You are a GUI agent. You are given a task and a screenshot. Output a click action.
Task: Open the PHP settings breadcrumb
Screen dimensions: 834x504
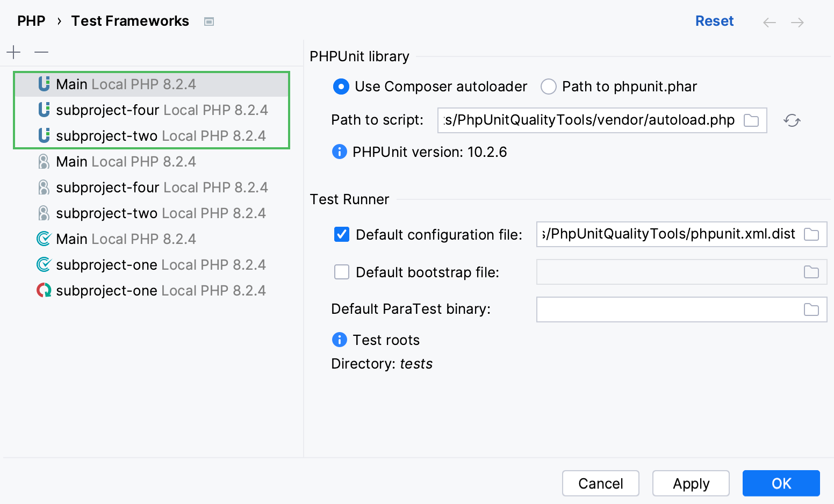31,20
